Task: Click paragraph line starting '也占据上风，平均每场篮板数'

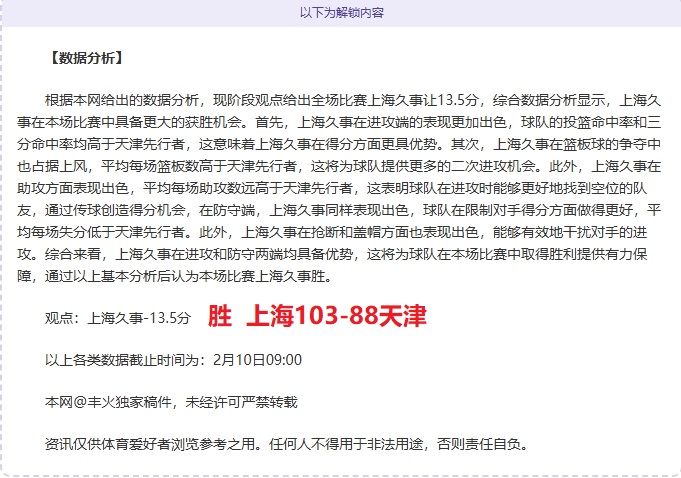Action: [339, 166]
